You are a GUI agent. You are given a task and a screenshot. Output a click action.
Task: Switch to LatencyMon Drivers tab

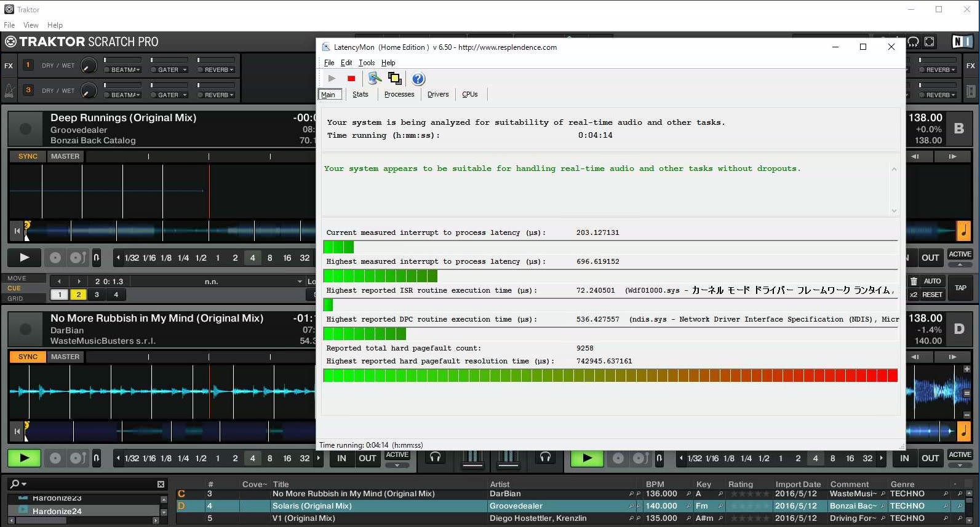coord(438,94)
